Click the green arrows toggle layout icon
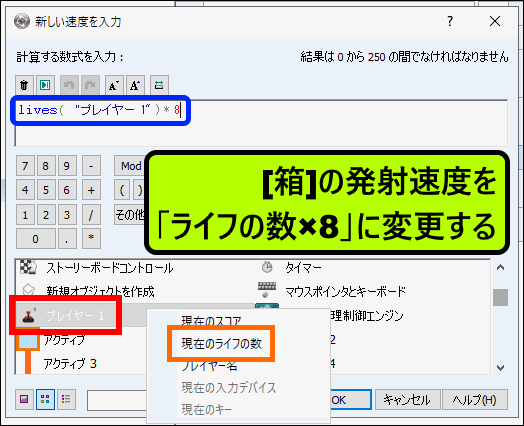The width and height of the screenshot is (524, 426). [159, 85]
